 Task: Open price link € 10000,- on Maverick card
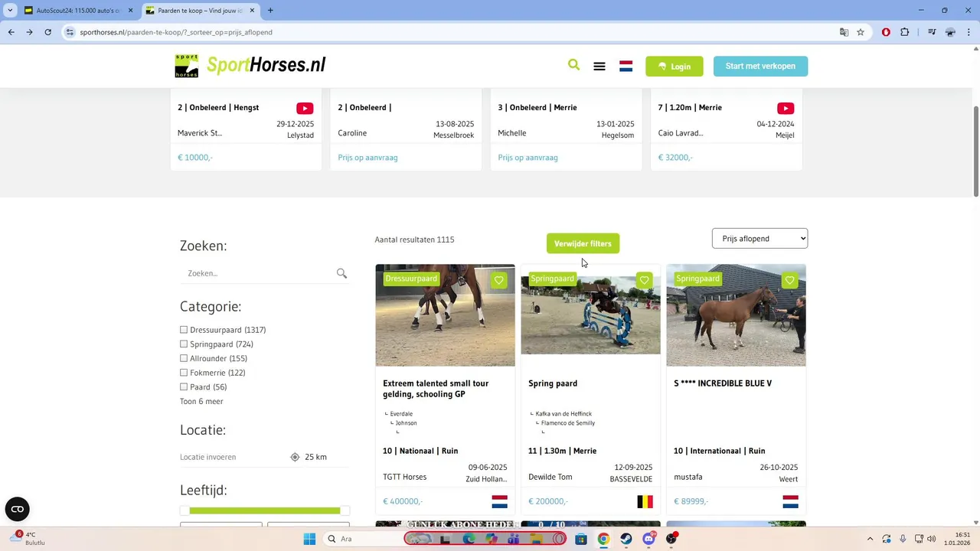pyautogui.click(x=195, y=158)
